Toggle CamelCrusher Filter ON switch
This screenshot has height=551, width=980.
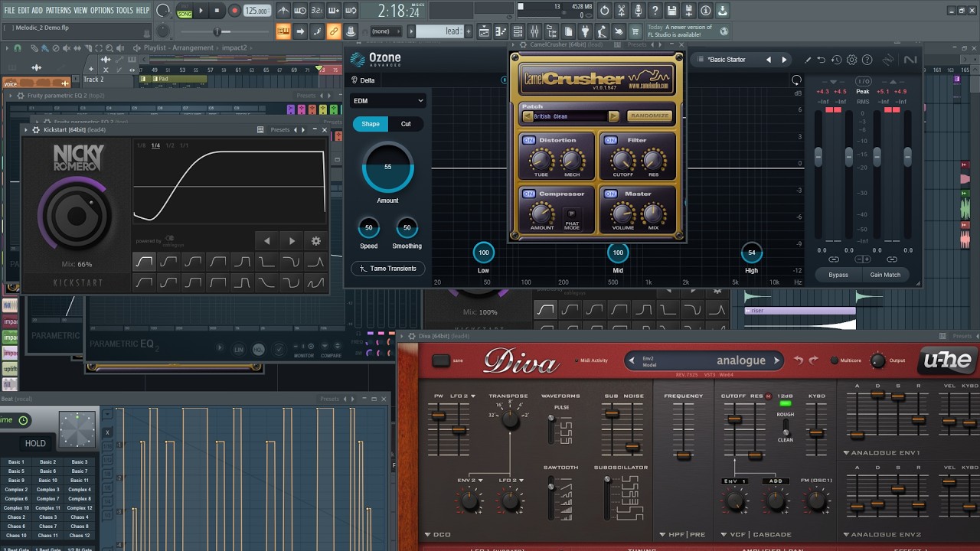click(610, 141)
